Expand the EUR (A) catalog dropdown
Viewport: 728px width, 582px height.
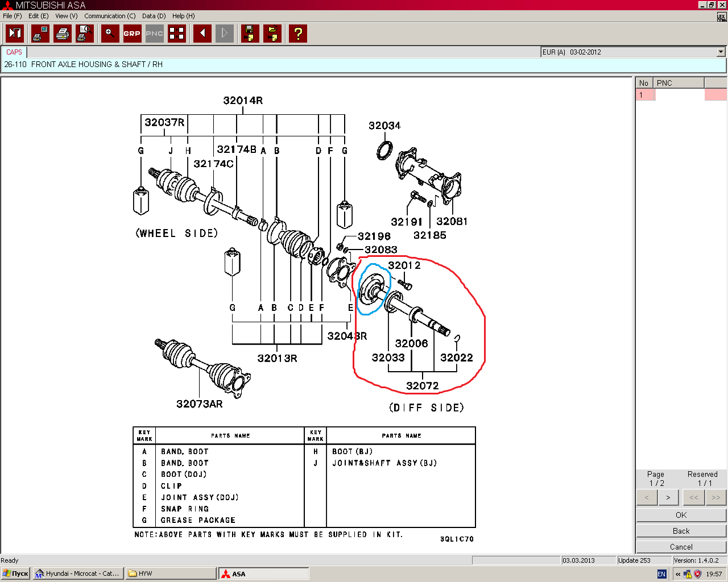pyautogui.click(x=721, y=52)
